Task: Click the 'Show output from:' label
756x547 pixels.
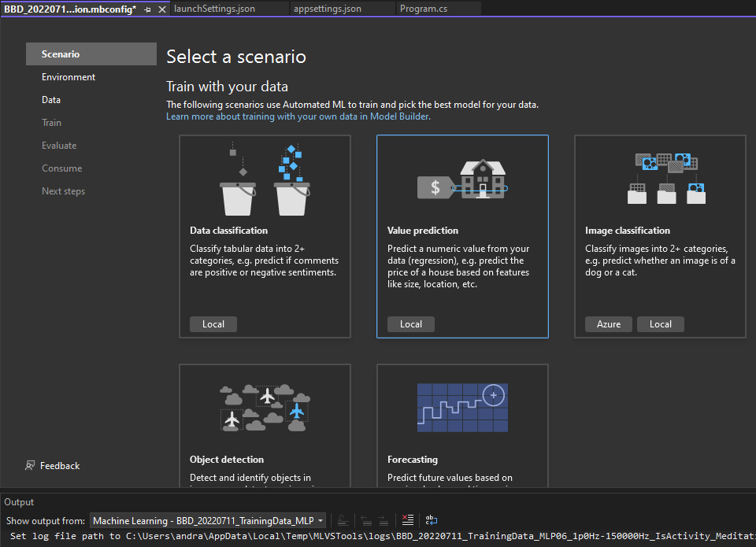Action: click(46, 520)
